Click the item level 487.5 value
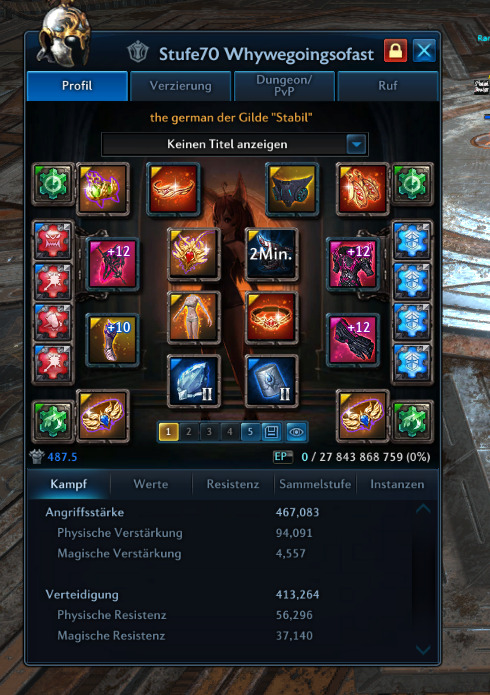Viewport: 490px width, 695px height. pyautogui.click(x=62, y=457)
